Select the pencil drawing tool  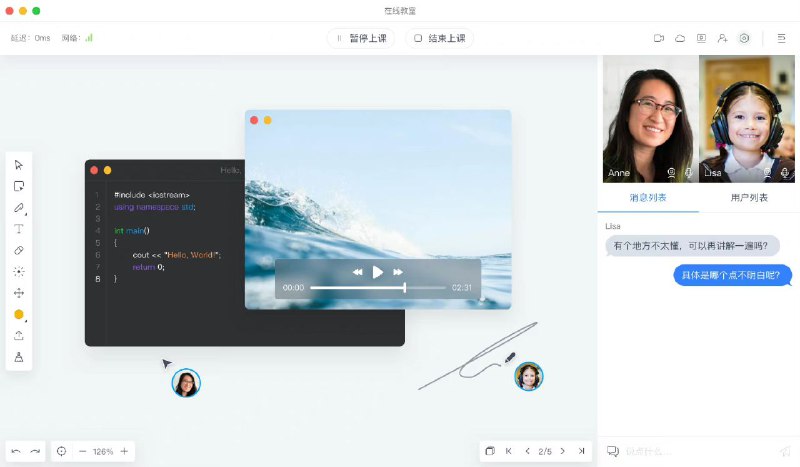click(x=19, y=208)
